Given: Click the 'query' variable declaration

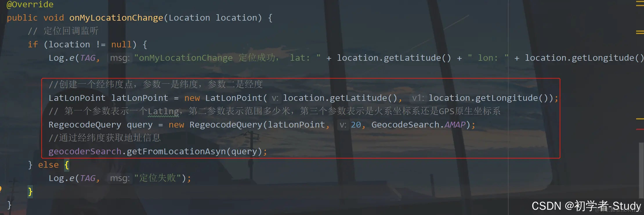Looking at the screenshot, I should tap(140, 125).
